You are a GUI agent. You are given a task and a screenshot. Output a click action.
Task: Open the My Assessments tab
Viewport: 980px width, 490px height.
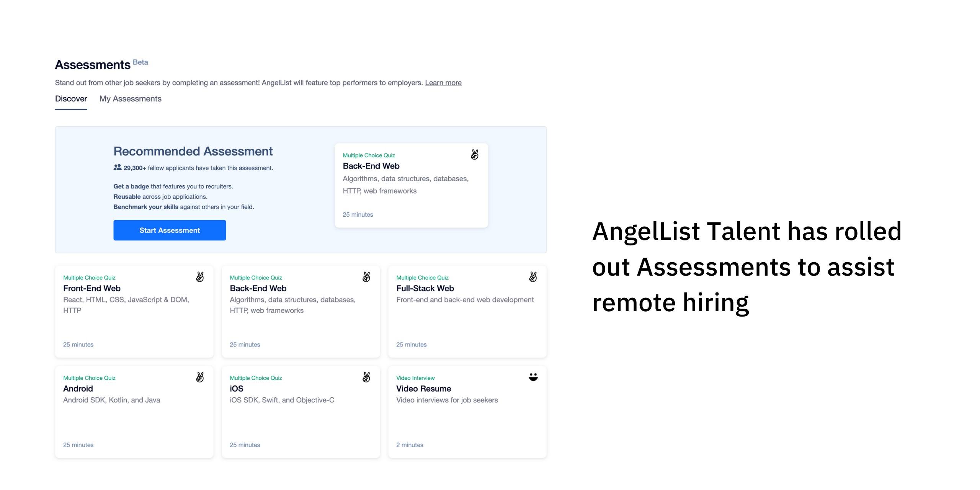(131, 99)
